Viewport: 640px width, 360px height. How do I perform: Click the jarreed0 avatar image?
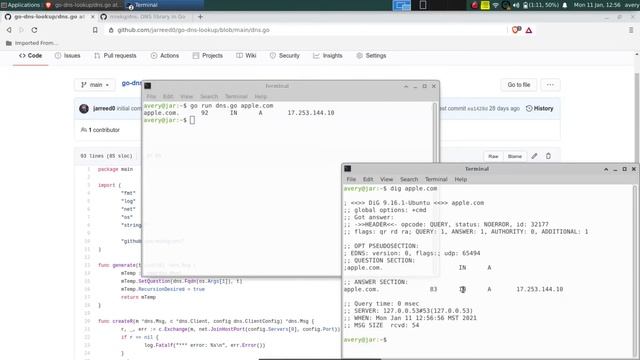(x=84, y=109)
